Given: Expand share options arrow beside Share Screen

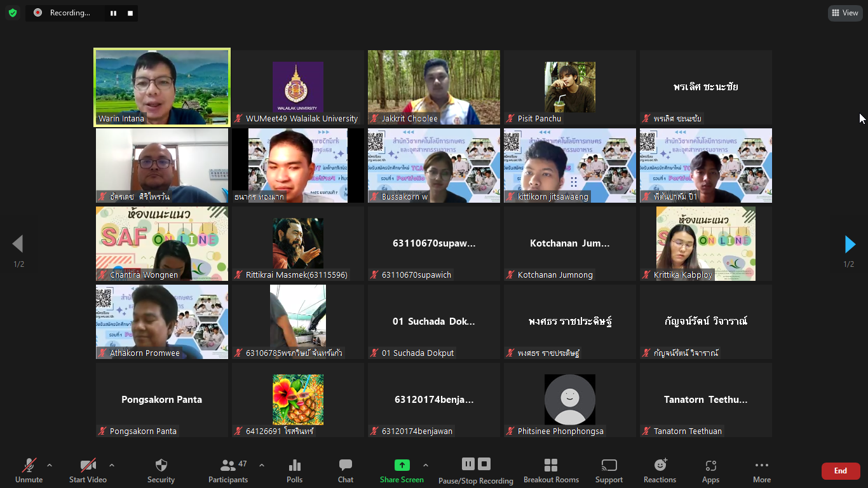Looking at the screenshot, I should 426,465.
